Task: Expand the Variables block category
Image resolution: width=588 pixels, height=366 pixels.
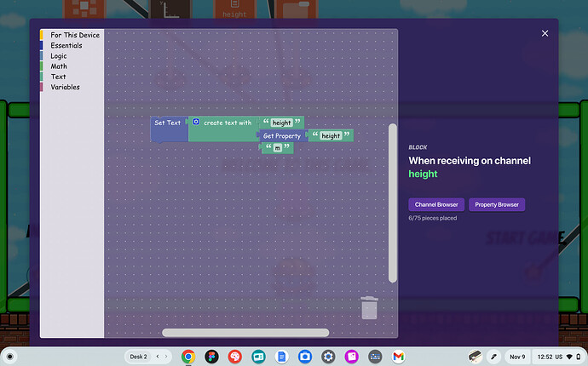Action: [x=65, y=87]
